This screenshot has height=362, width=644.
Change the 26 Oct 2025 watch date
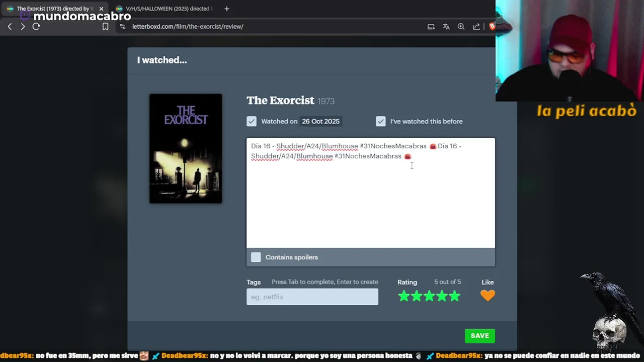pos(320,121)
